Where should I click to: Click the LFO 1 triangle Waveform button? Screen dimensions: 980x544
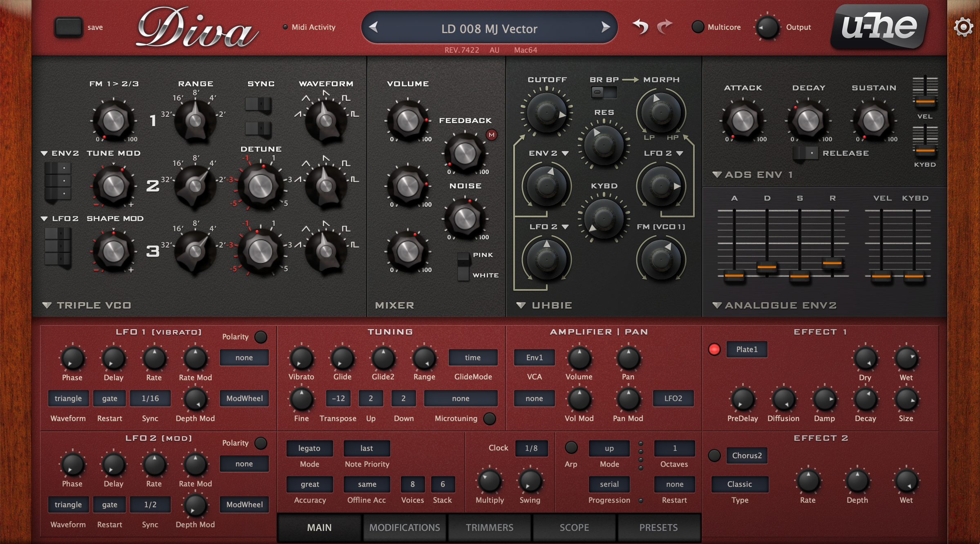tap(68, 398)
